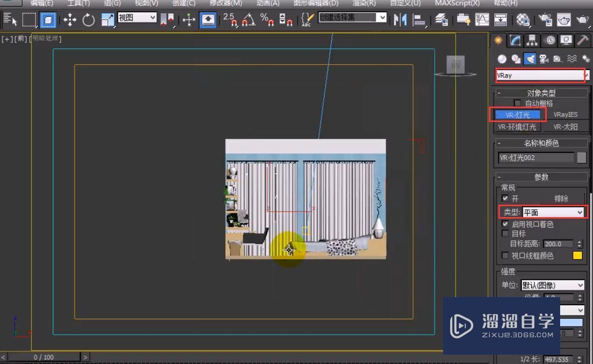
Task: Open the Modify panel tab
Action: coord(515,41)
